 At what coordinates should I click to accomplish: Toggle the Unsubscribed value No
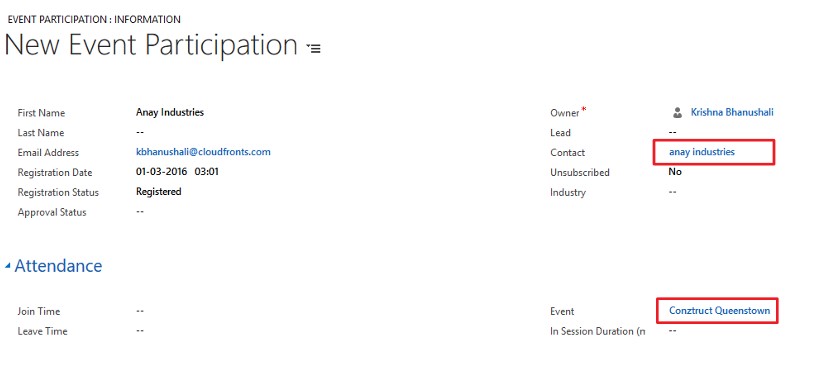(675, 172)
